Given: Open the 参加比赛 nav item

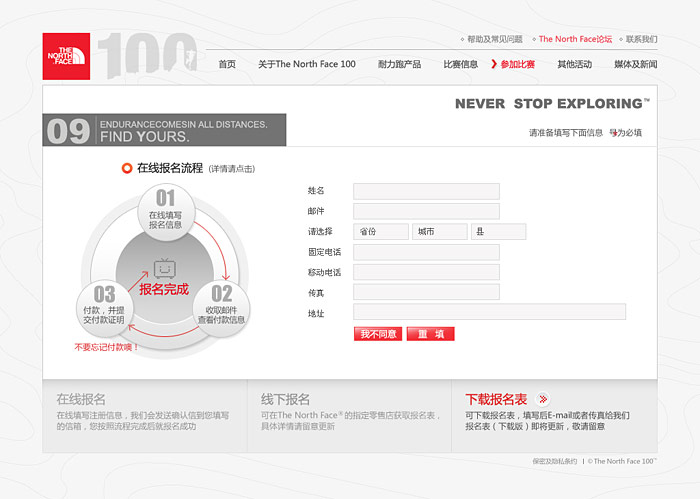Looking at the screenshot, I should (517, 64).
